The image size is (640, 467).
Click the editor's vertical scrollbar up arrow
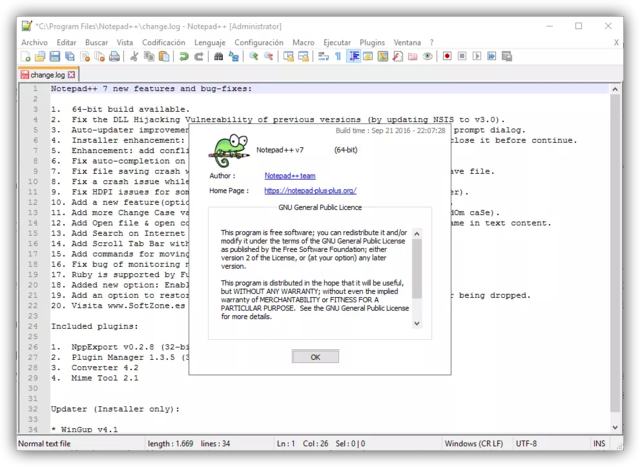coord(615,89)
